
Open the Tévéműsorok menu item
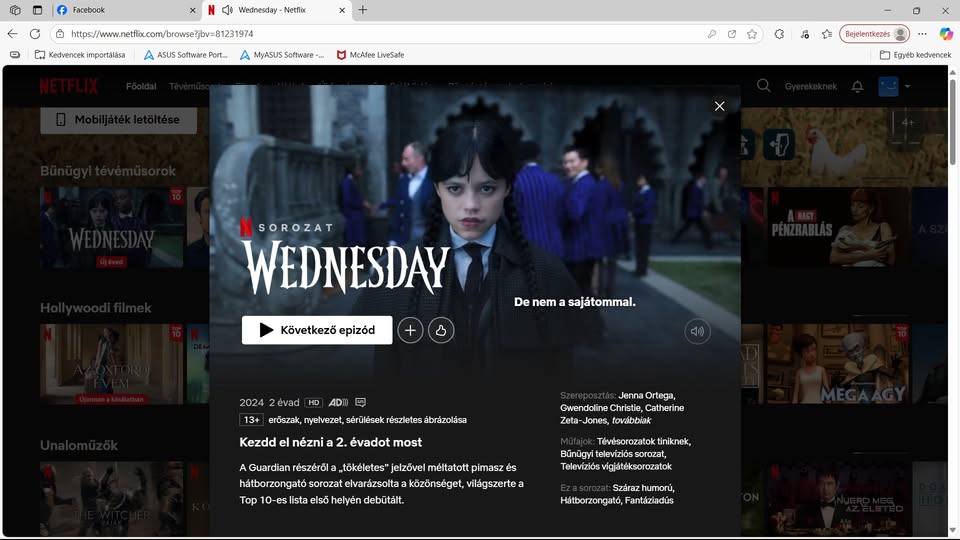[x=189, y=86]
